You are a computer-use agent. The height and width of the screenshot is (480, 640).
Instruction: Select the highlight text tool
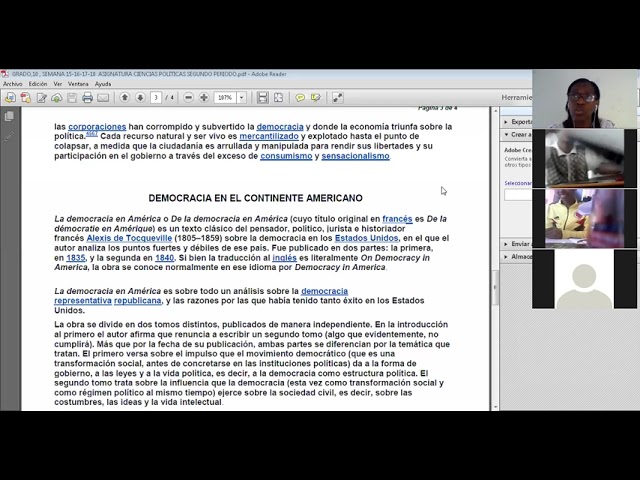point(316,98)
